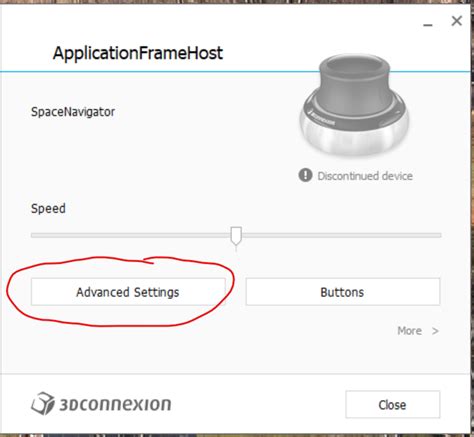Expand the chevron arrow beside More
Viewport: 474px width, 437px height.
[435, 331]
